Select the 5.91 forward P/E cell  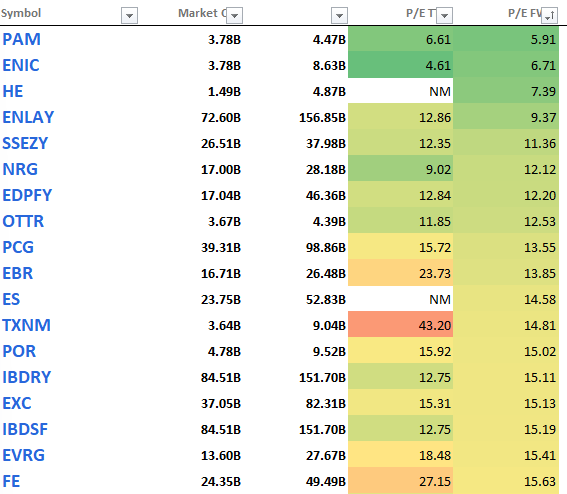point(506,39)
